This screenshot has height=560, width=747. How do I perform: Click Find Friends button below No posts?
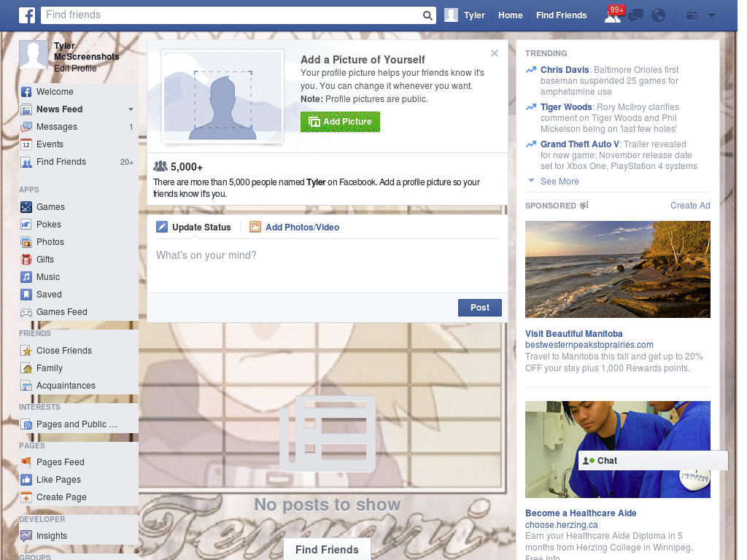(x=327, y=550)
